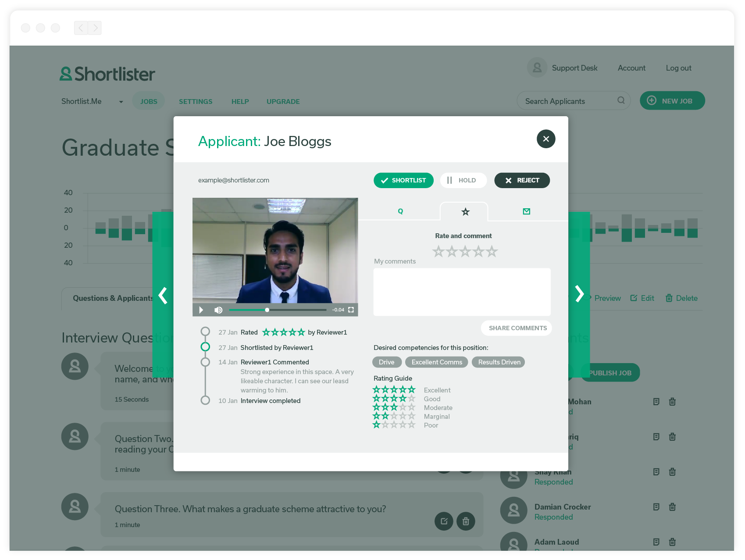This screenshot has height=560, width=745.
Task: Open notes for Damian Crocker
Action: 656,507
